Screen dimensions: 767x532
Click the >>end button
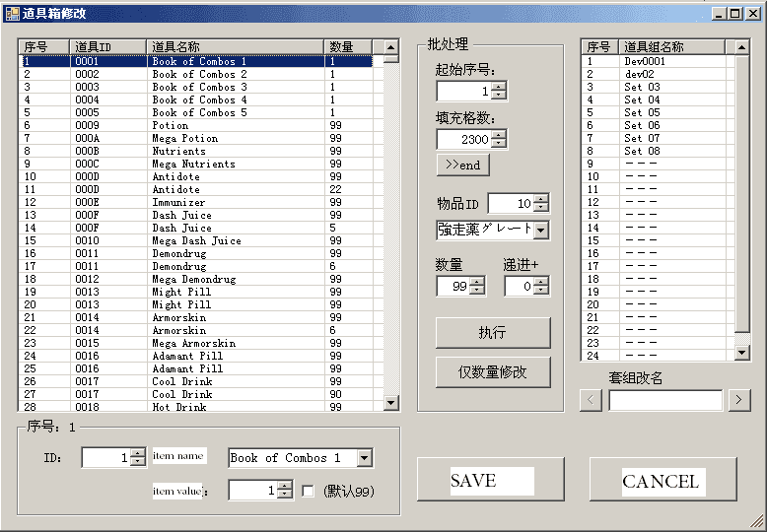click(x=462, y=166)
